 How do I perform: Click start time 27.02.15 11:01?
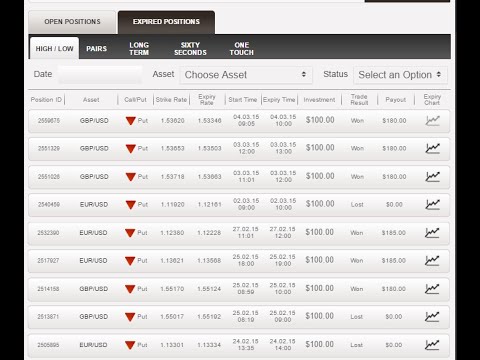click(x=246, y=232)
